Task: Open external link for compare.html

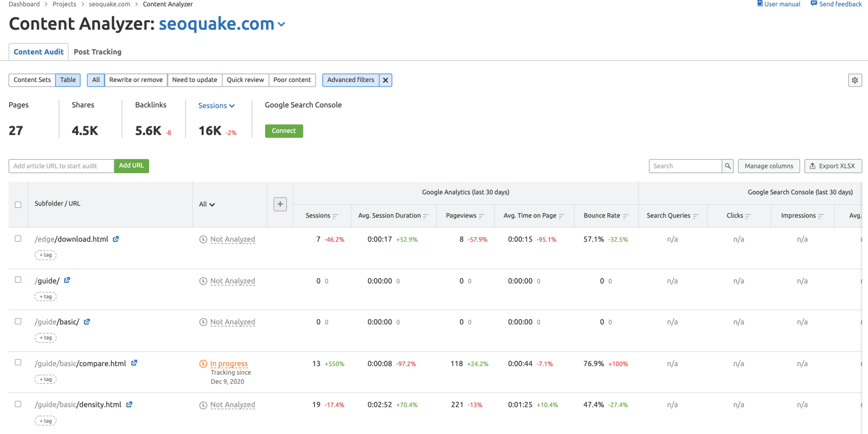Action: coord(134,363)
